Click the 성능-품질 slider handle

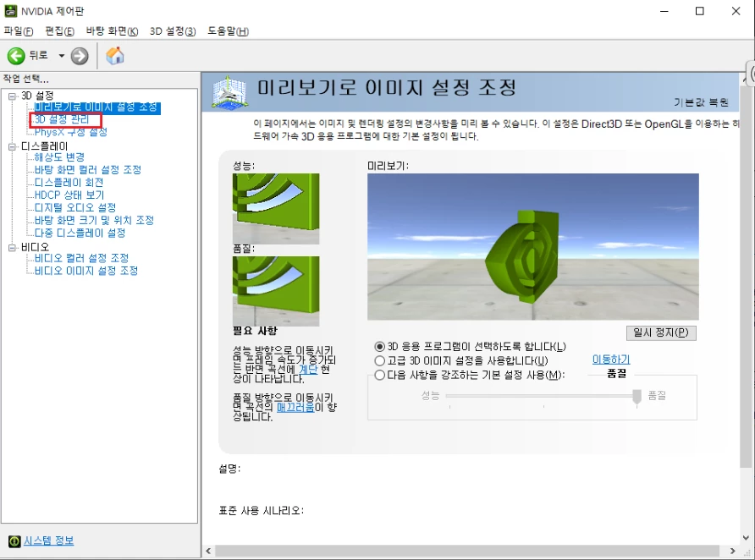tap(637, 397)
